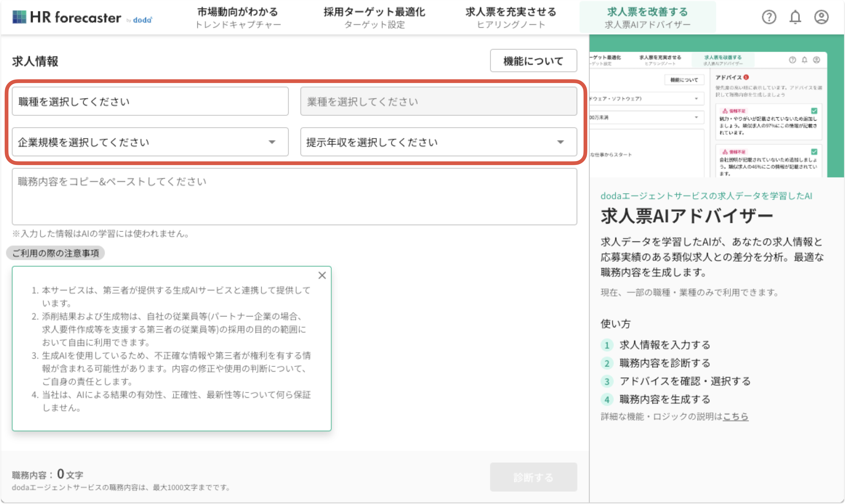Viewport: 845px width, 504px height.
Task: Open the こちら details link
Action: click(x=736, y=416)
